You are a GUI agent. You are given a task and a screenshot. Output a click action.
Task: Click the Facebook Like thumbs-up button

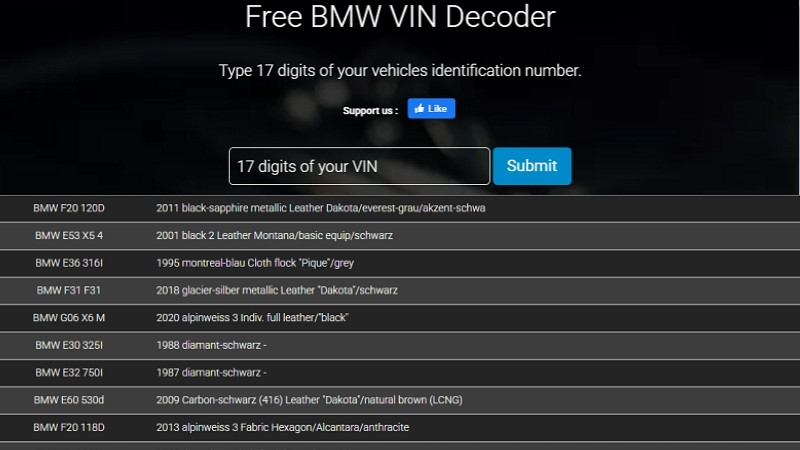(431, 108)
